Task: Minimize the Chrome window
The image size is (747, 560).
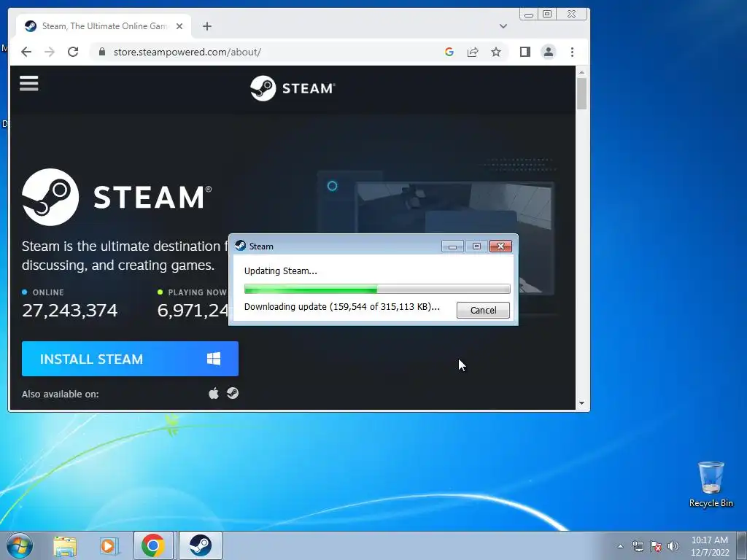Action: tap(528, 15)
